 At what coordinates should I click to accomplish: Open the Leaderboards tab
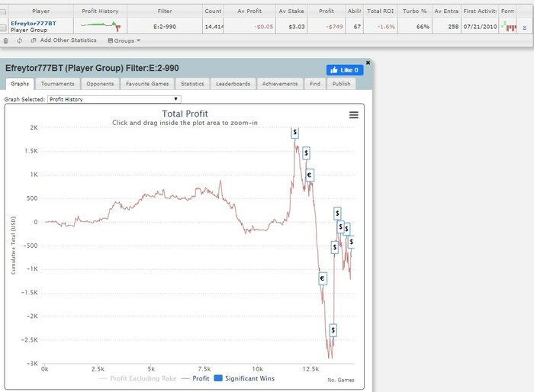[x=233, y=84]
